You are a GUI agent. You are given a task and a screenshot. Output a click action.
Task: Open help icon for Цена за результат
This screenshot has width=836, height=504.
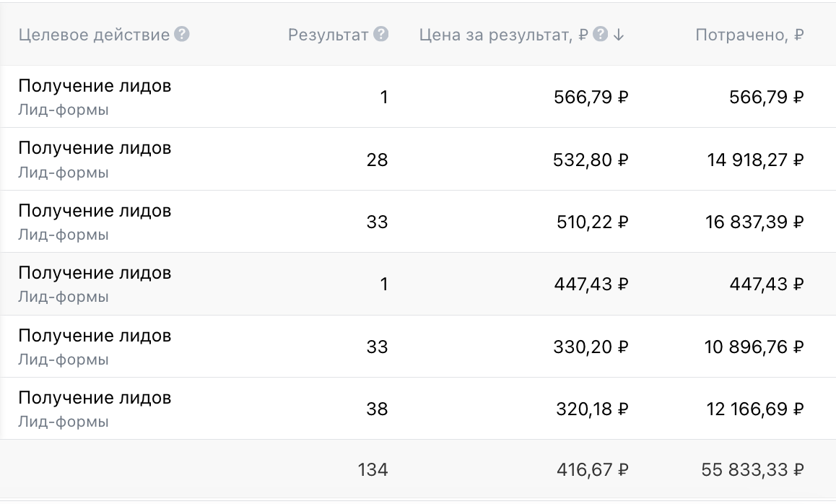tap(600, 35)
